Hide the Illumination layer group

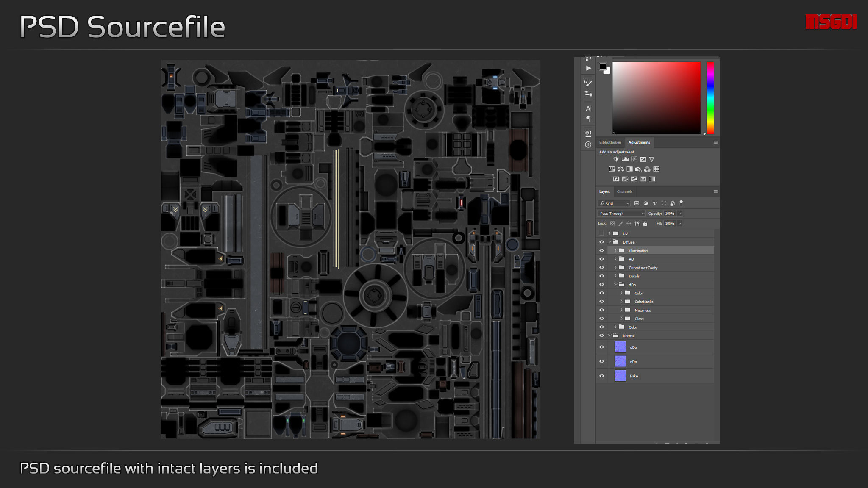(601, 250)
